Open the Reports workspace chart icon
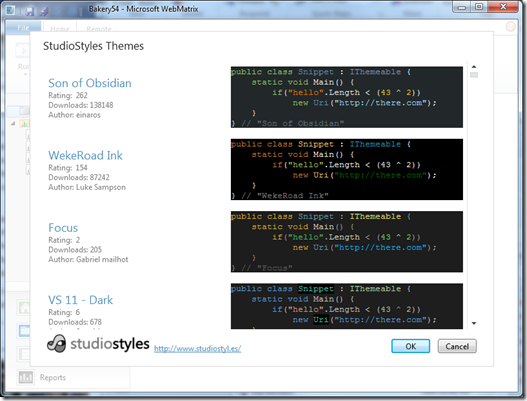 click(26, 377)
